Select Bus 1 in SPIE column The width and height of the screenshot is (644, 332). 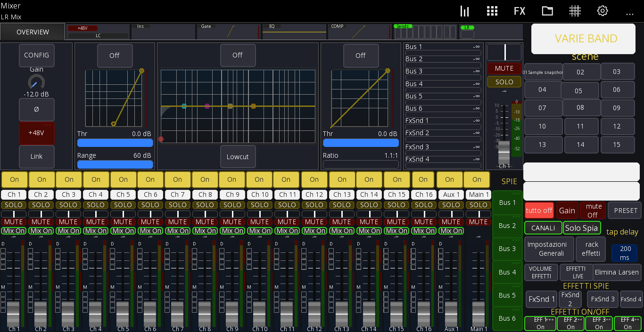507,202
